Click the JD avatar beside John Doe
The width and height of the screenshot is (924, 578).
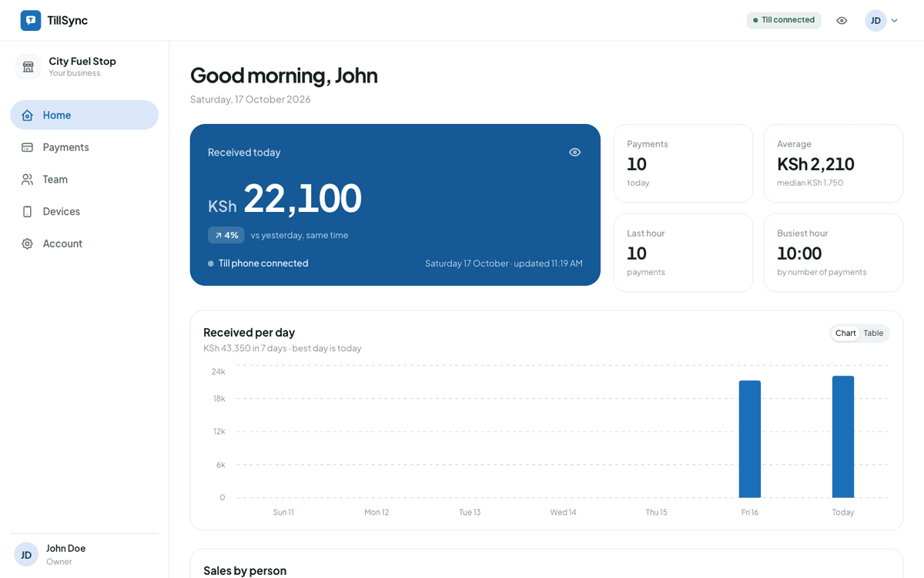26,555
